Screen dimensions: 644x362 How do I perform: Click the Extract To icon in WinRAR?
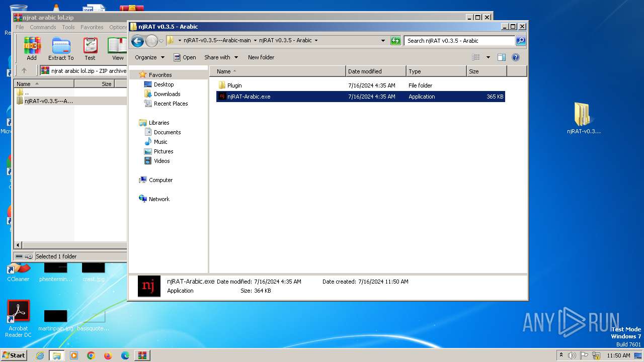(x=61, y=49)
